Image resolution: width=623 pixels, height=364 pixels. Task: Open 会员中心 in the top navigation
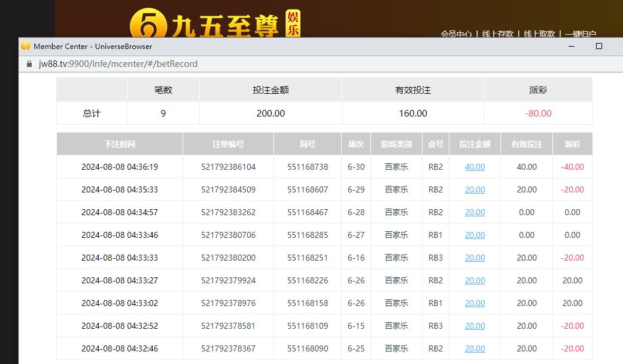(456, 34)
